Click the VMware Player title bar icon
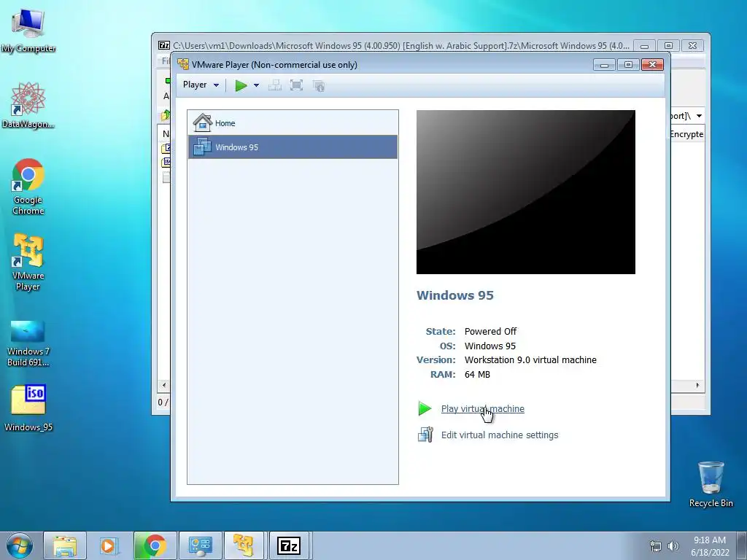The width and height of the screenshot is (747, 560). tap(183, 64)
